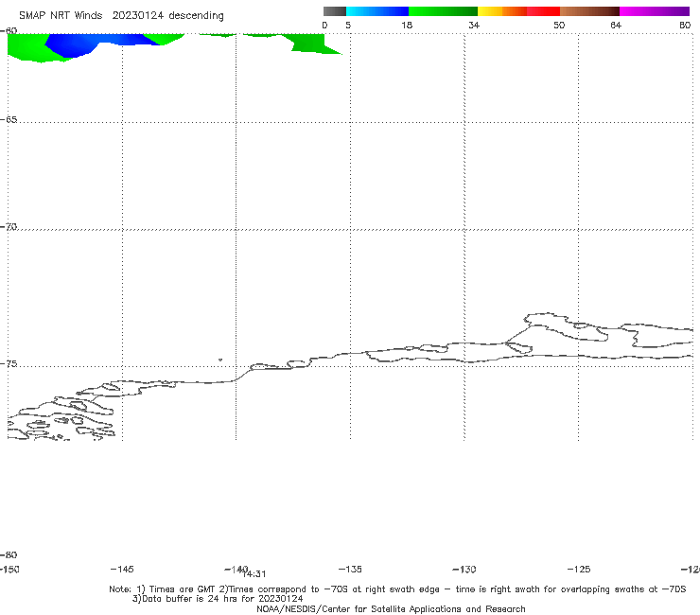Click the longitude label -150
Viewport: 700px width, 615px height.
pos(9,569)
